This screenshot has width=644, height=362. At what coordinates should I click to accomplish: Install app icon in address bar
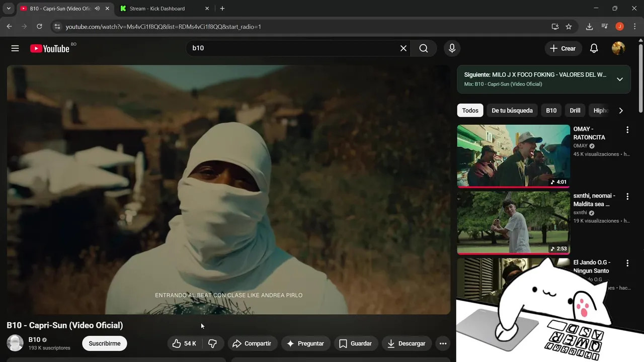click(555, 27)
